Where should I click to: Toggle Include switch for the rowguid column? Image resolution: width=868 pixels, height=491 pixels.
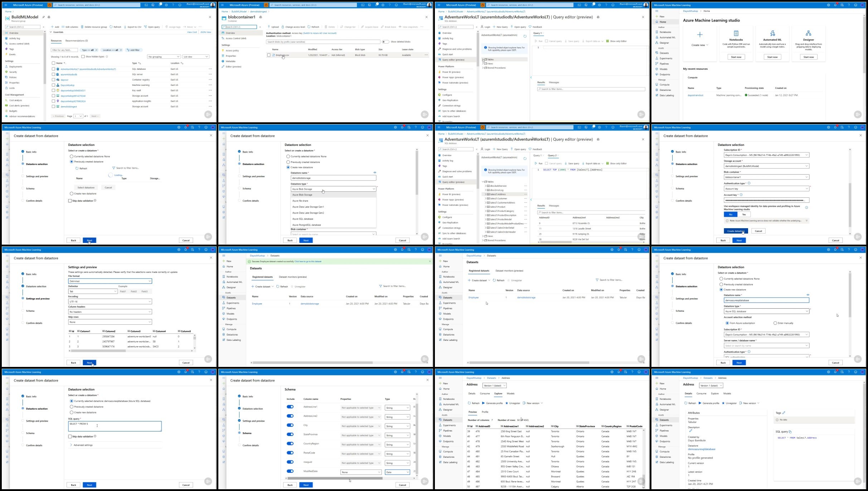click(290, 462)
